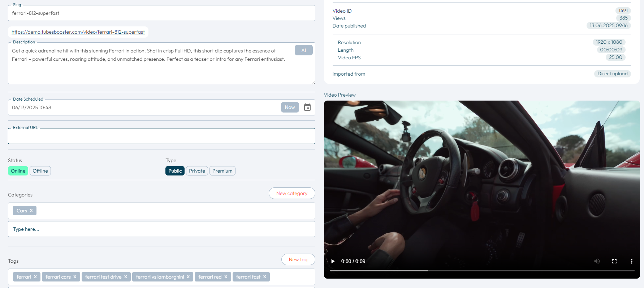Remove the ferrari fast tag
The height and width of the screenshot is (288, 644).
coord(264,277)
